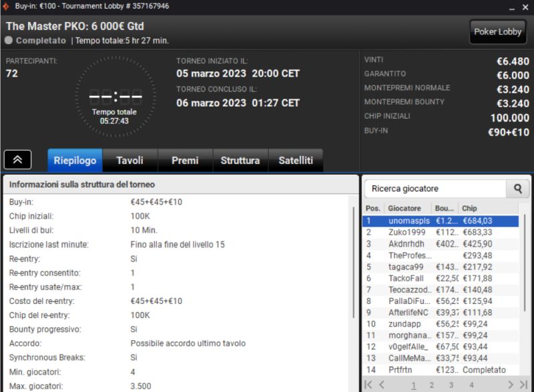Focus the Ricerca giocatore search field
This screenshot has height=392, width=534.
[436, 189]
